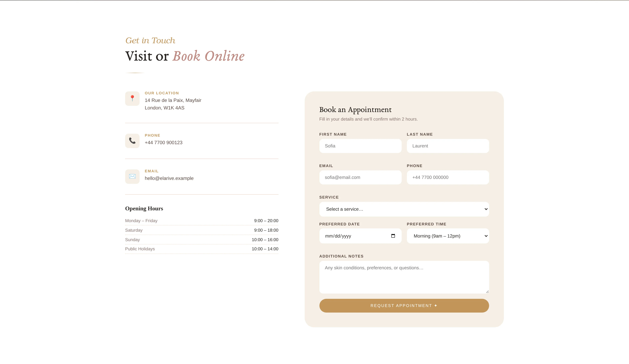The image size is (629, 364).
Task: Click the SERVICE field label
Action: point(329,197)
